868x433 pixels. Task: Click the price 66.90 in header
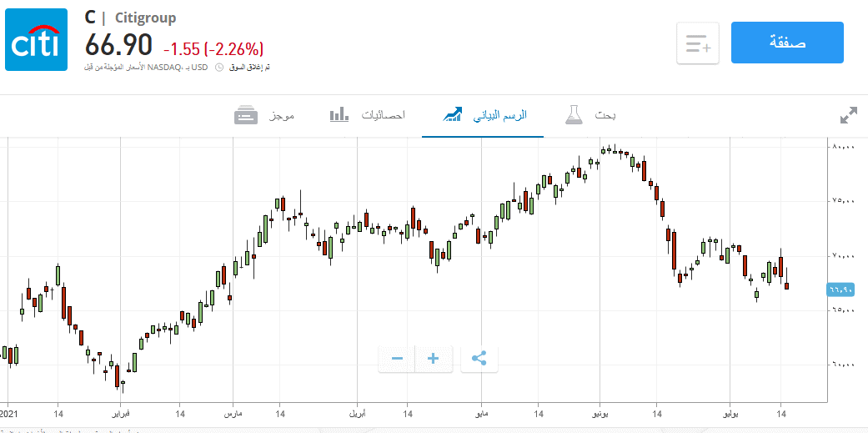119,45
